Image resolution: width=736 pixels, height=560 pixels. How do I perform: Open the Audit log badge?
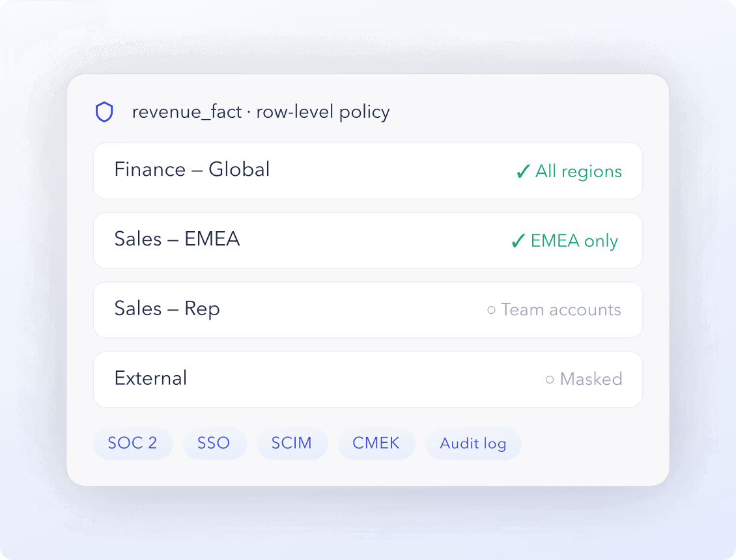[473, 443]
